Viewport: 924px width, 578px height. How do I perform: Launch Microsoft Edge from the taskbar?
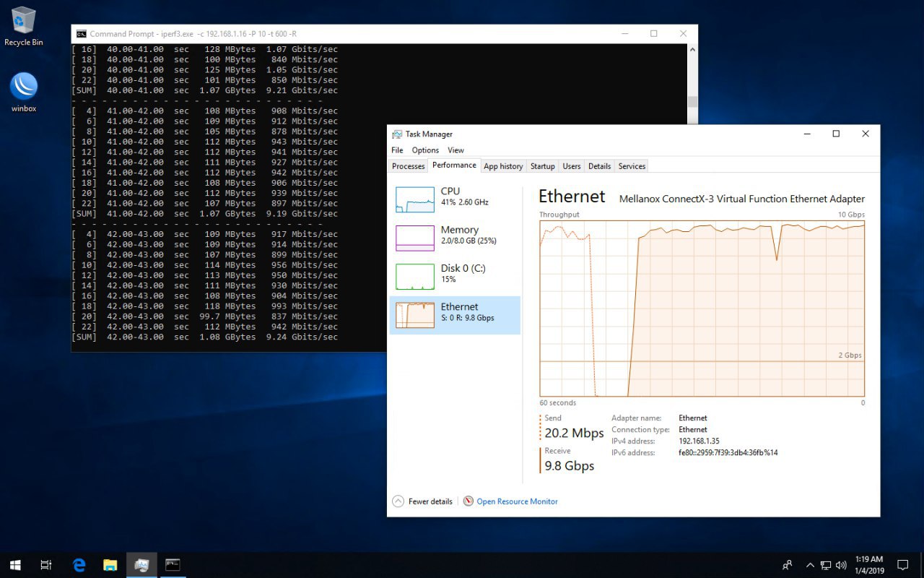click(79, 565)
